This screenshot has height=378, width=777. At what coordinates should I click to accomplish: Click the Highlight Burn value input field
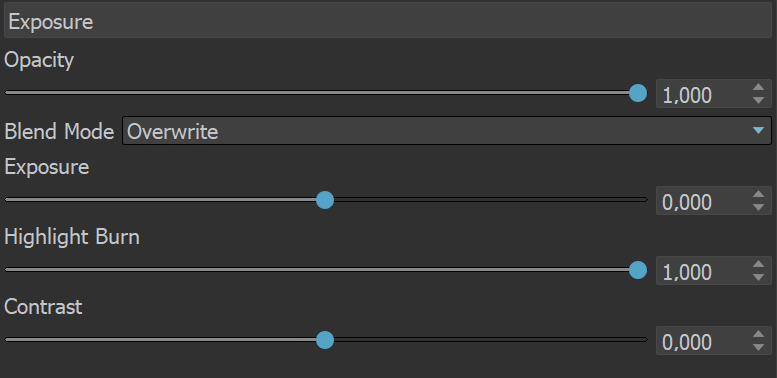pyautogui.click(x=704, y=270)
